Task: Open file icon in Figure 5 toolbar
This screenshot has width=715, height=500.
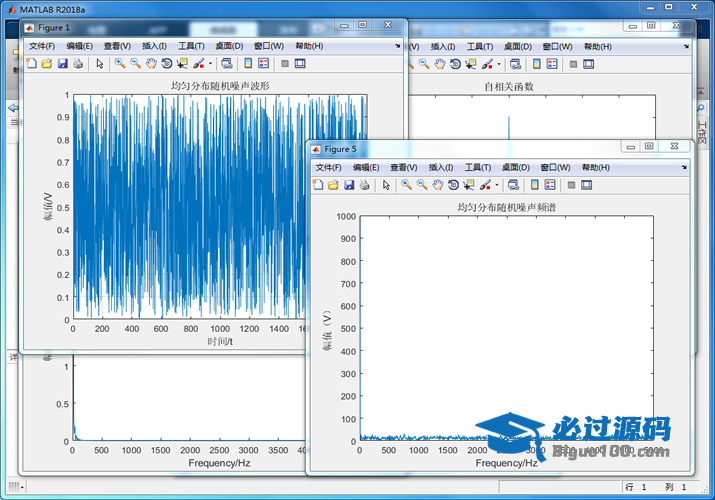Action: (334, 185)
